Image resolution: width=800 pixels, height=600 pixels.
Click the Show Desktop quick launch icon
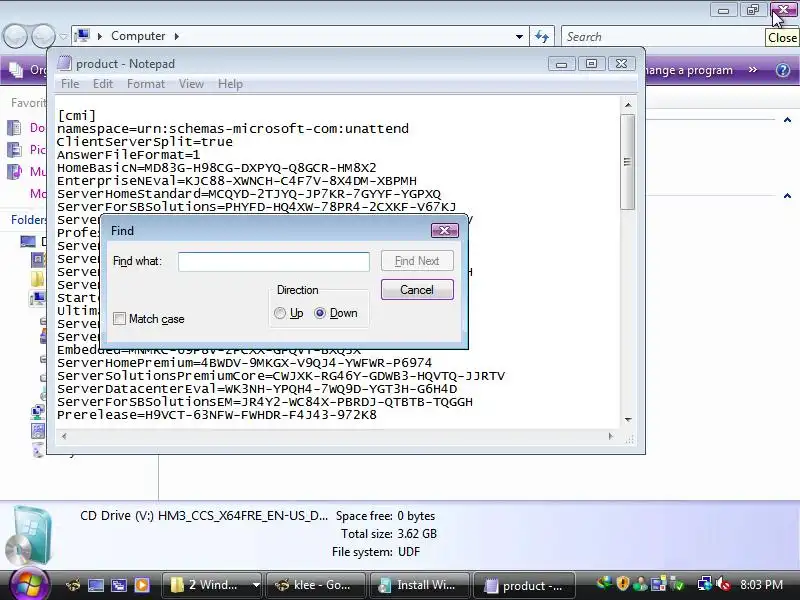[x=96, y=585]
